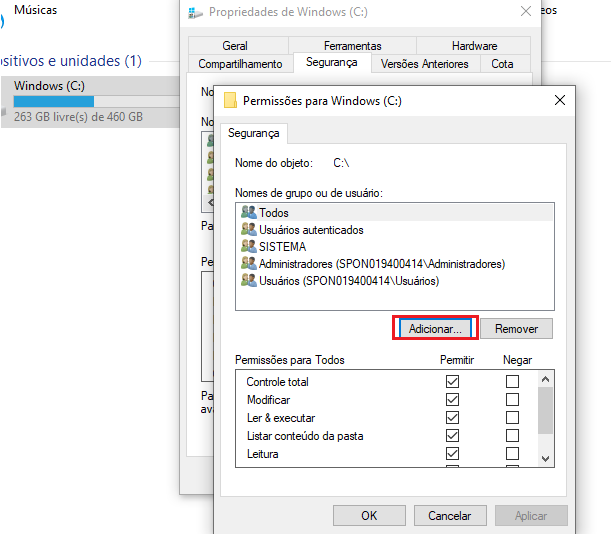Image resolution: width=611 pixels, height=534 pixels.
Task: Click the permissions list scroll down arrow
Action: (546, 458)
